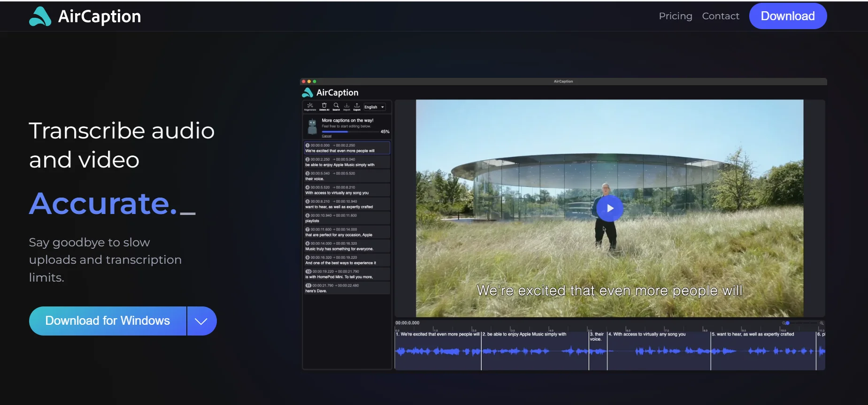The height and width of the screenshot is (405, 868).
Task: Click the Download button in the header
Action: click(787, 16)
